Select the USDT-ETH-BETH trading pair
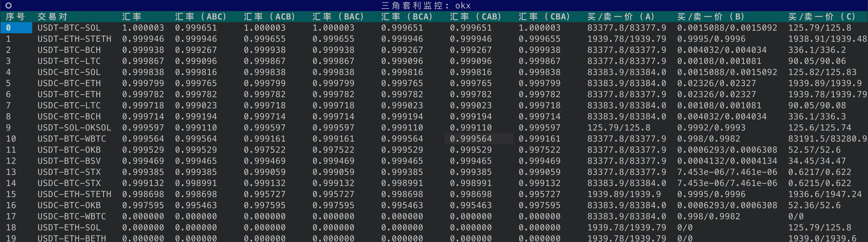The height and width of the screenshot is (242, 868). 72,238
